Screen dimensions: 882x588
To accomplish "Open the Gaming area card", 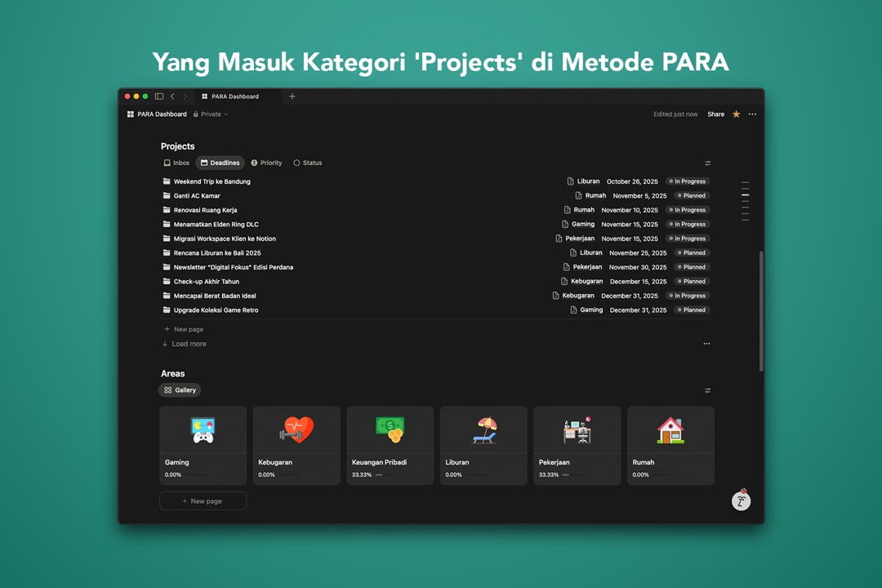I will pyautogui.click(x=203, y=445).
